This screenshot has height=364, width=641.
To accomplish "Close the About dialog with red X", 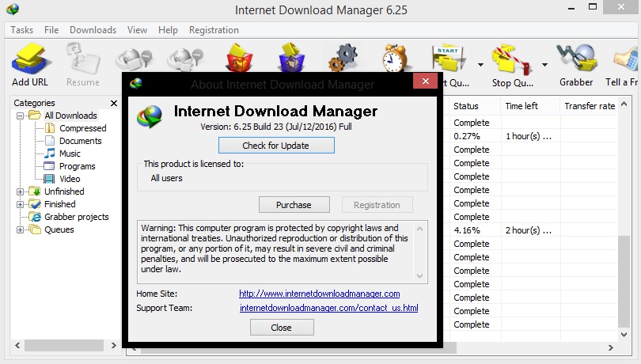I will [425, 81].
